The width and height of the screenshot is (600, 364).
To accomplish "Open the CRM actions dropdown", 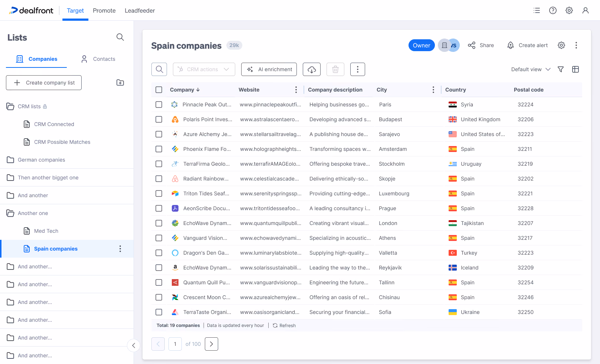I will 204,69.
